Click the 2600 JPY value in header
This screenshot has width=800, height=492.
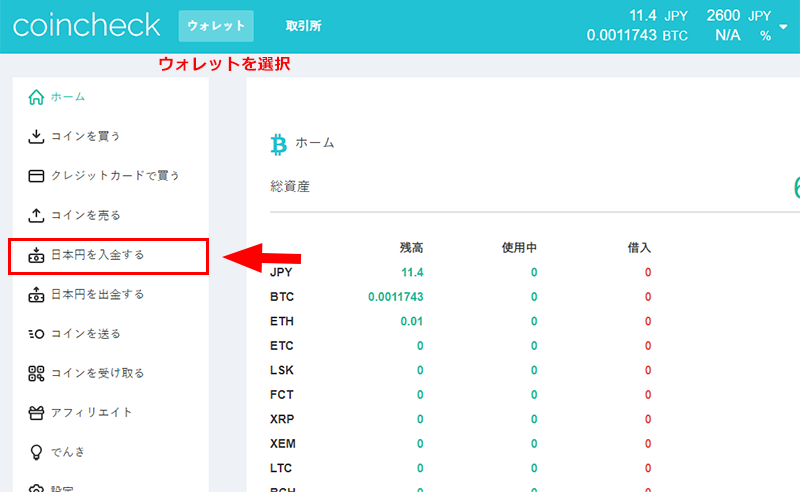point(739,16)
